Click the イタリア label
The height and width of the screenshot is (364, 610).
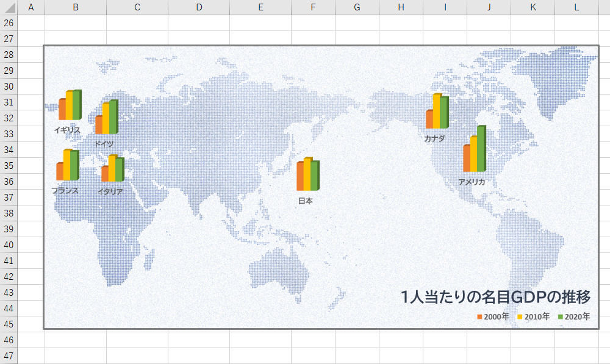(x=110, y=191)
